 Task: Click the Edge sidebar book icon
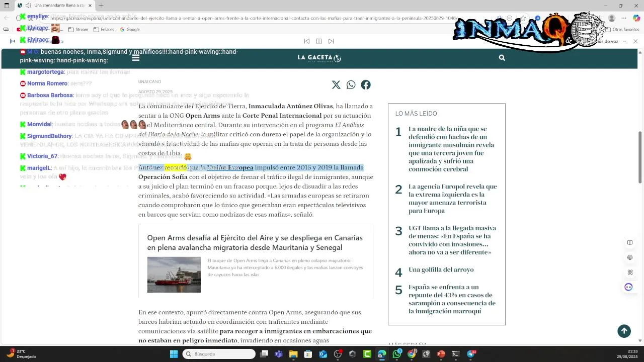630,243
